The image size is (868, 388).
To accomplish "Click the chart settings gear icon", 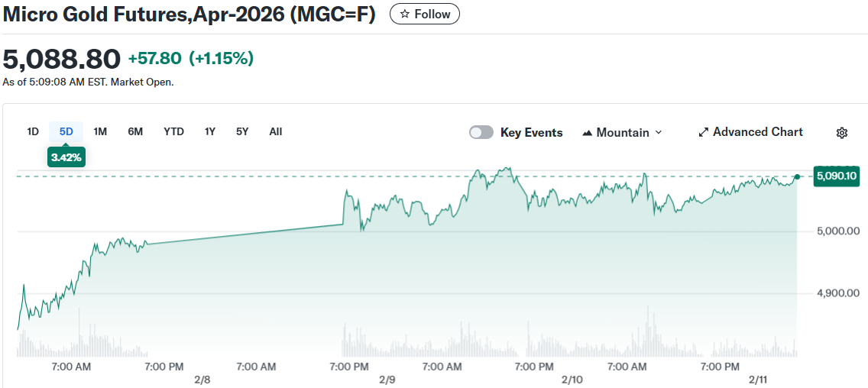I will (x=842, y=133).
